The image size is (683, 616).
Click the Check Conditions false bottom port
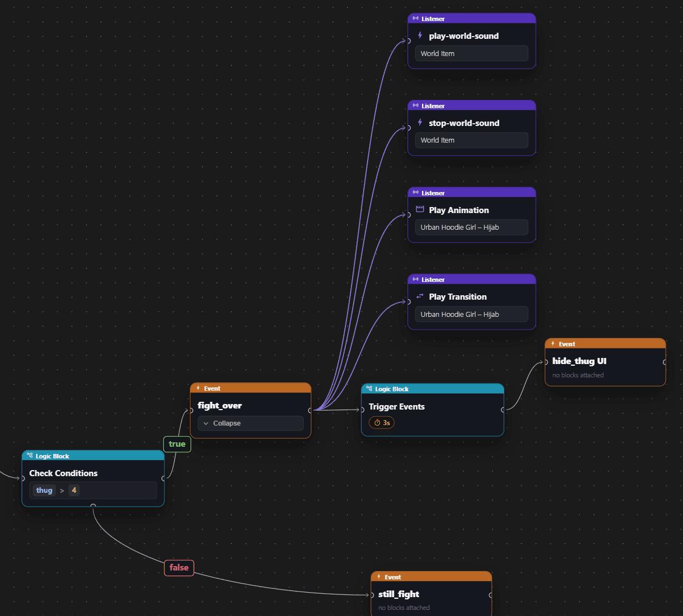[x=93, y=506]
